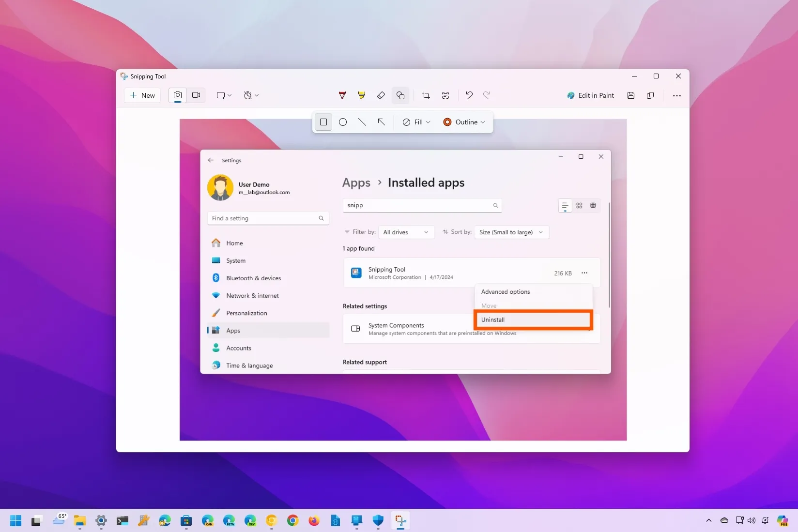Select the arrow shape option
Screen dimensions: 798x532
coord(382,122)
